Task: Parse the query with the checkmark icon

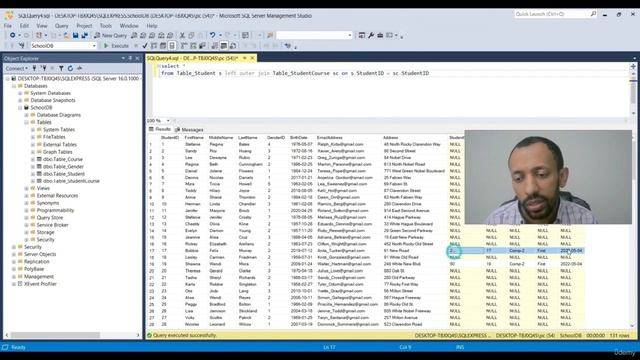Action: coord(144,46)
